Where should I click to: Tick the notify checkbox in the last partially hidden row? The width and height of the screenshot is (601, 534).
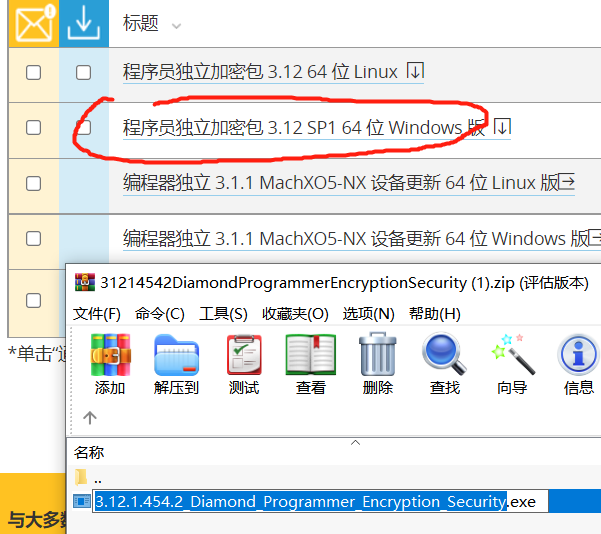(33, 301)
